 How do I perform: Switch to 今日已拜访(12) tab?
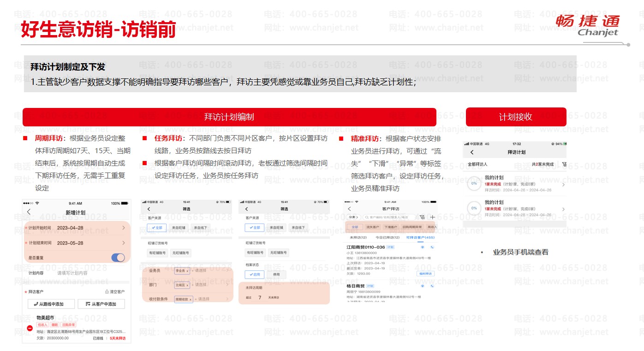[x=387, y=238]
